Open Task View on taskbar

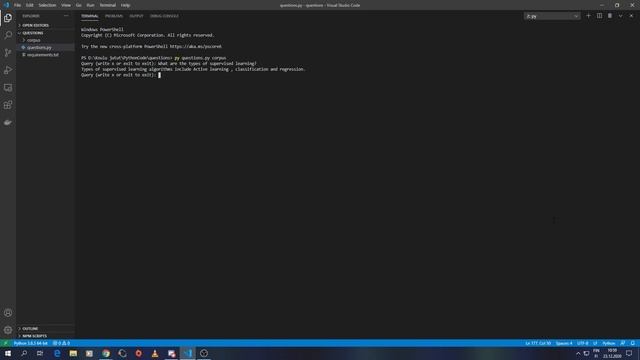pos(40,353)
